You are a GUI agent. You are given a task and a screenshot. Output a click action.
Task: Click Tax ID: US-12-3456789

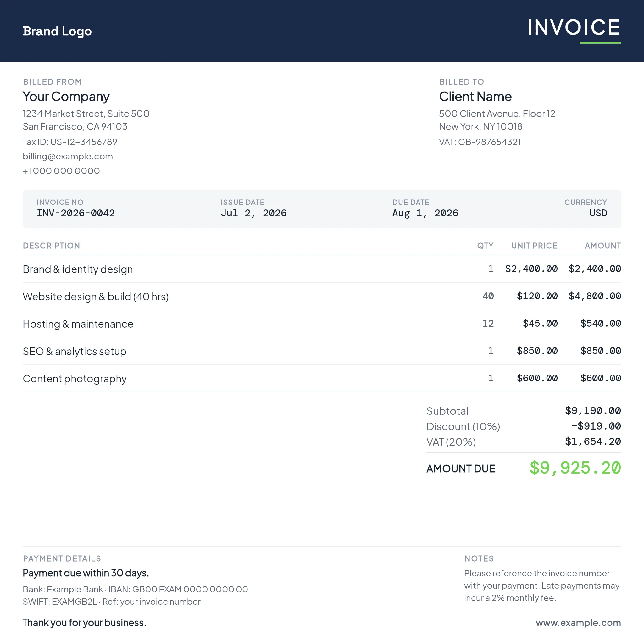pyautogui.click(x=70, y=142)
